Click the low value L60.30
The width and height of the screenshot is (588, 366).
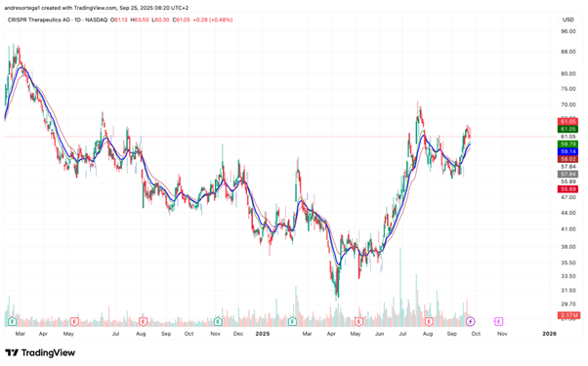click(x=160, y=20)
